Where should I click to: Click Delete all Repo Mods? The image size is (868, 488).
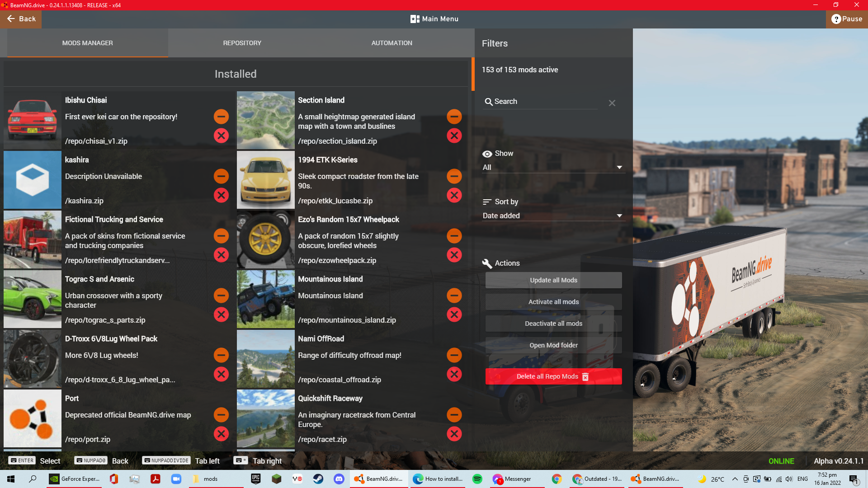click(x=553, y=376)
